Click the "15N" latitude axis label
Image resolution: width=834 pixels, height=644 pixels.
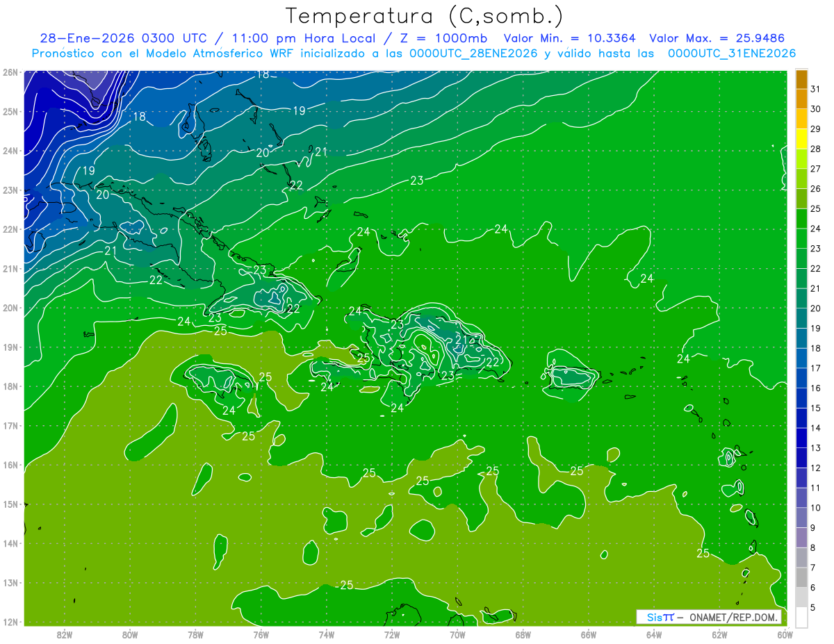pos(10,504)
